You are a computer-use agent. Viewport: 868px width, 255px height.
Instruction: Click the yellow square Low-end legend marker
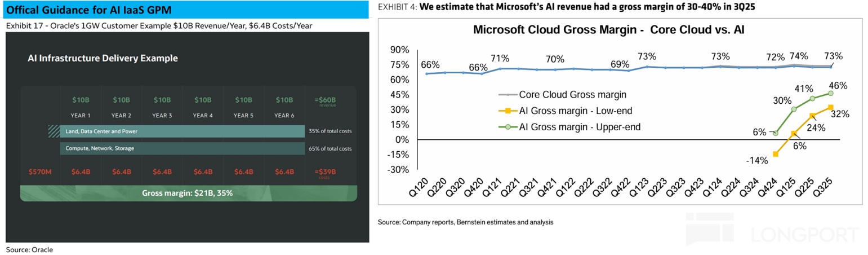(509, 111)
